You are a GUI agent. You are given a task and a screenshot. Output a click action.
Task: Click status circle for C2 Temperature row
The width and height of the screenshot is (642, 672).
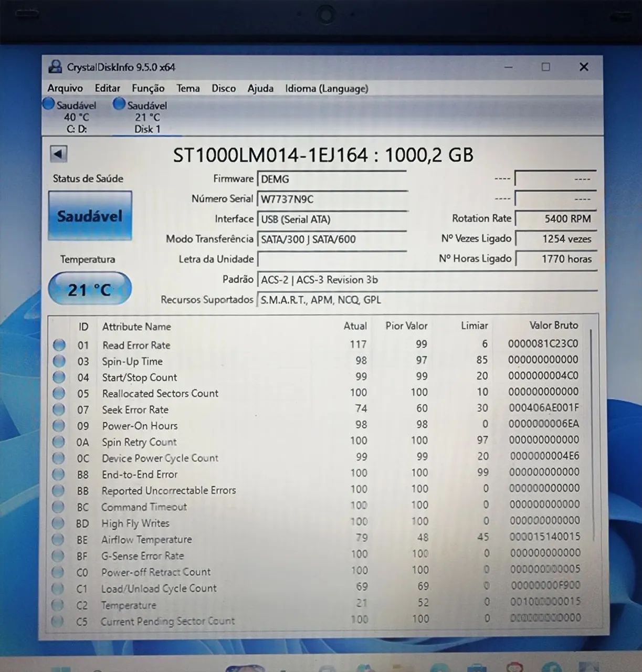tap(58, 605)
